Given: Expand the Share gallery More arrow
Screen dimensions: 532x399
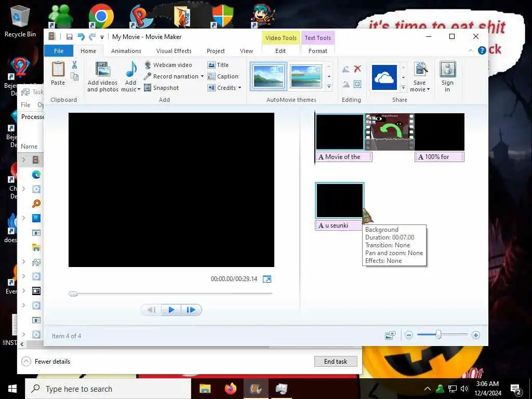Looking at the screenshot, I should click(403, 87).
